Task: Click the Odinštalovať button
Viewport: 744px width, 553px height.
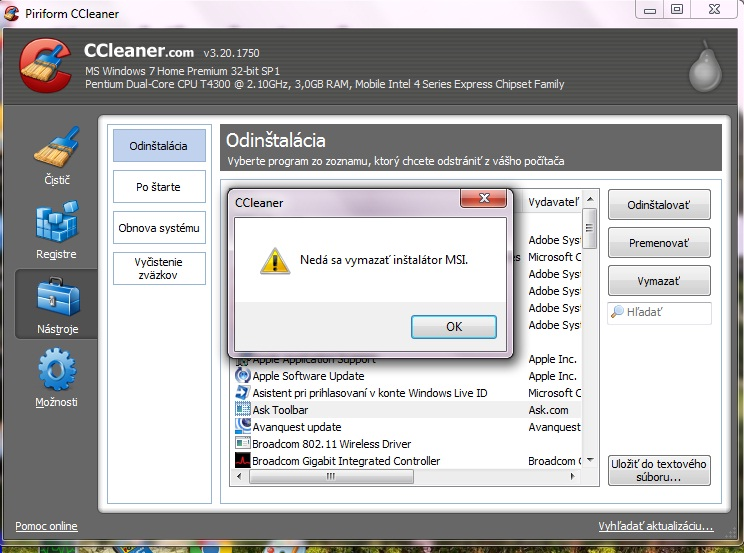Action: pos(659,205)
